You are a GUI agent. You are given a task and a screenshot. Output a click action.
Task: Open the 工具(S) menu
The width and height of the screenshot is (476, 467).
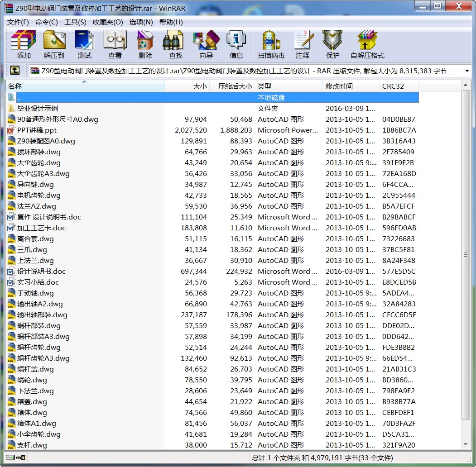[75, 22]
